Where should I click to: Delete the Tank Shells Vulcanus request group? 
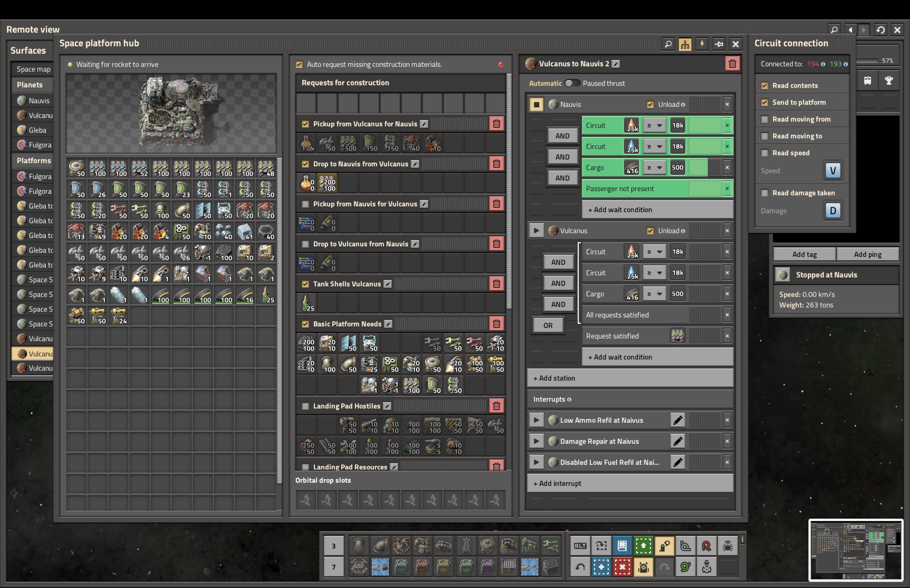pos(496,284)
